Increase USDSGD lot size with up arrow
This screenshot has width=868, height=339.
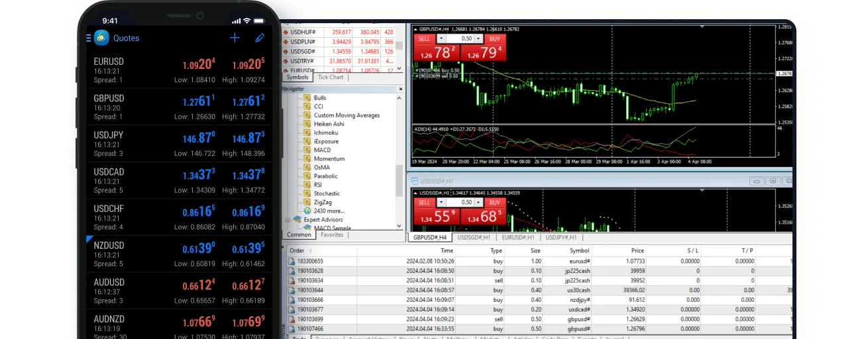click(478, 202)
